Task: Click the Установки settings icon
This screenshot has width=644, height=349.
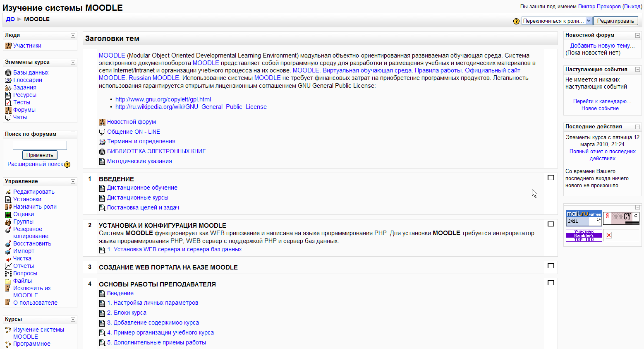Action: tap(8, 200)
